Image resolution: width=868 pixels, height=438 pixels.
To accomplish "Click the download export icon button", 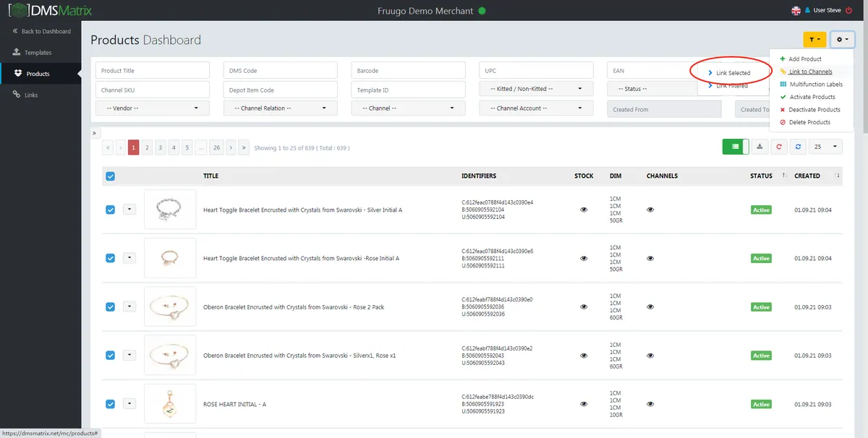I will tap(759, 147).
